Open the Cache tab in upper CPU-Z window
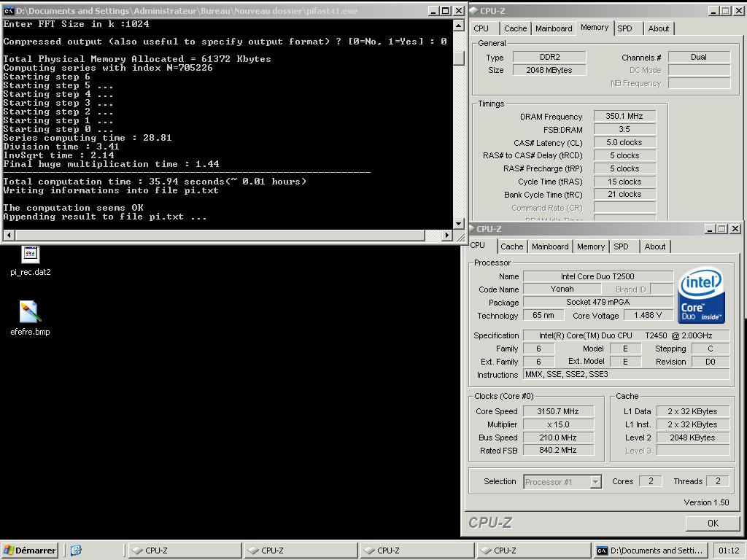This screenshot has height=560, width=747. tap(516, 28)
